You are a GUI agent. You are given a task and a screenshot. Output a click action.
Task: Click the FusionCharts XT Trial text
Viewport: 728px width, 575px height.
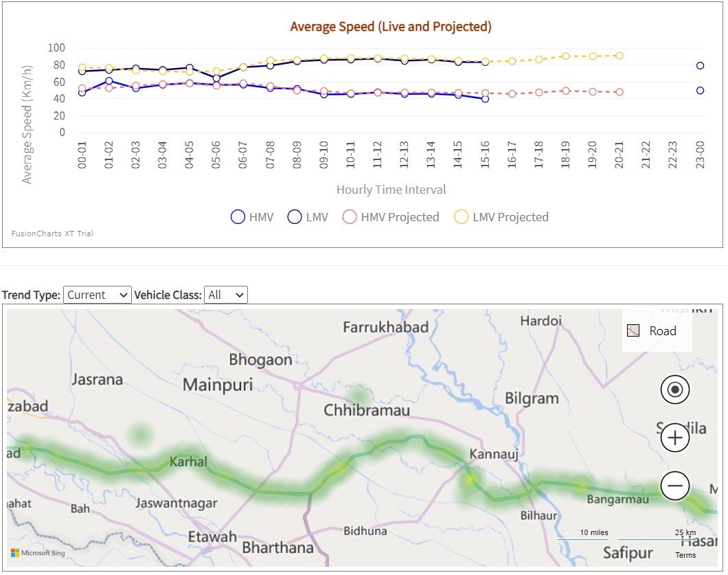(x=52, y=234)
